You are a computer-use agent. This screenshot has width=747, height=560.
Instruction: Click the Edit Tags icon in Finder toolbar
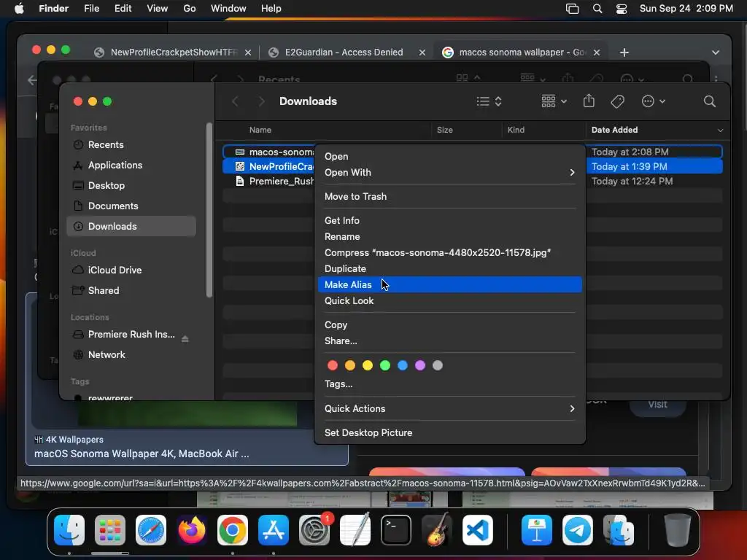pos(617,101)
